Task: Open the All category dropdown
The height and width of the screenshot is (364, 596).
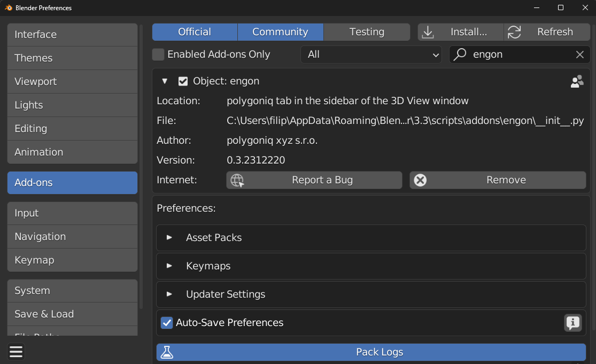Action: 371,55
